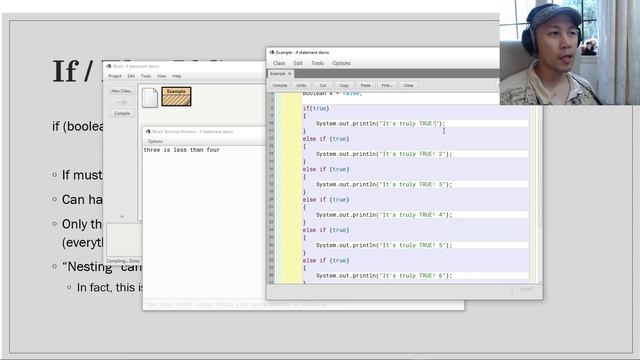Screen dimensions: 640x360
Task: Click the terminal output 'three is less than four'
Action: 182,150
